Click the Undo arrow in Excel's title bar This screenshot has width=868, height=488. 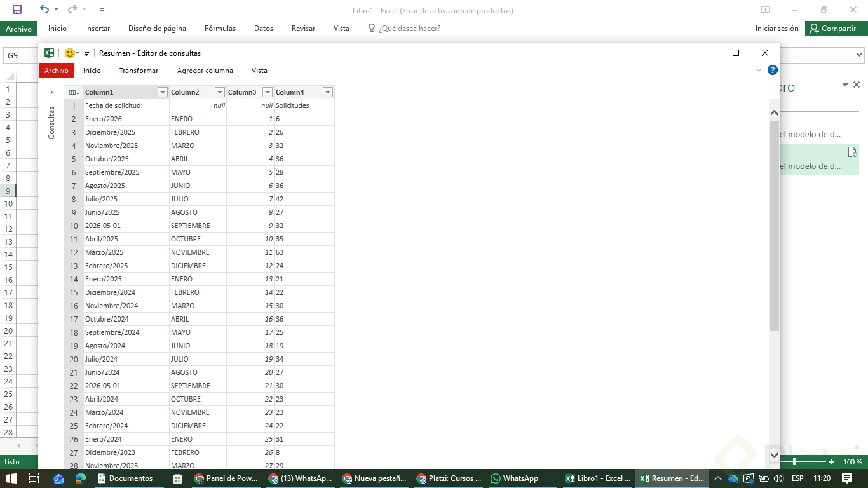pyautogui.click(x=44, y=10)
